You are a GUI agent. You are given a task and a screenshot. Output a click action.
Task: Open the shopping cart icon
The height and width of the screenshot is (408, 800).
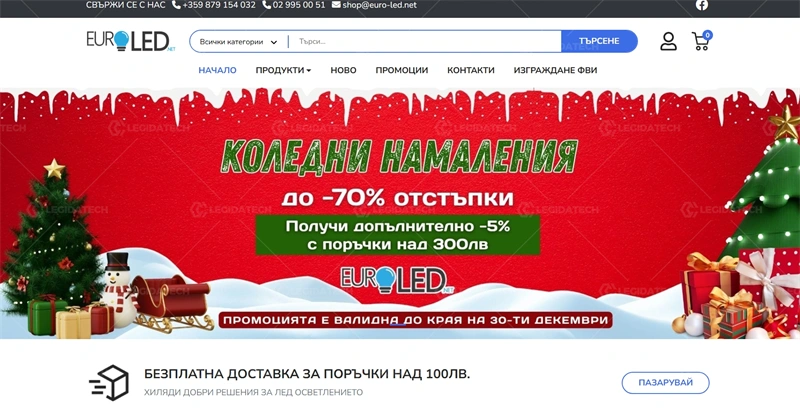(701, 41)
